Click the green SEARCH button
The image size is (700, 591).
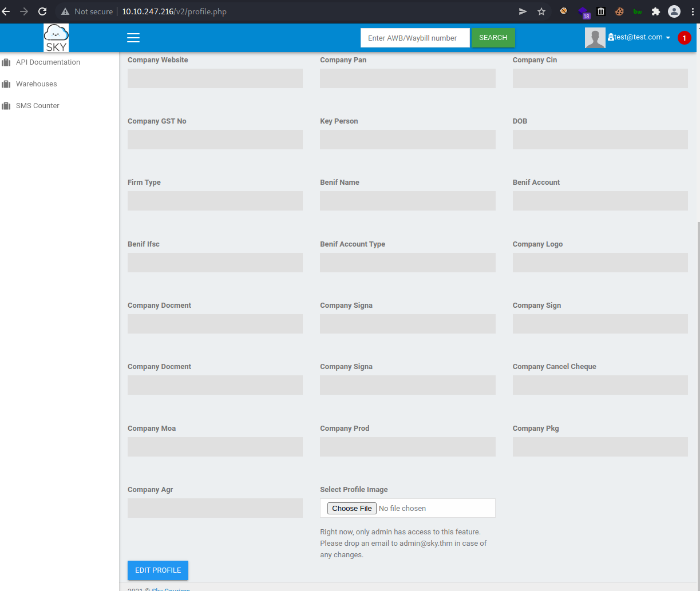click(x=493, y=38)
